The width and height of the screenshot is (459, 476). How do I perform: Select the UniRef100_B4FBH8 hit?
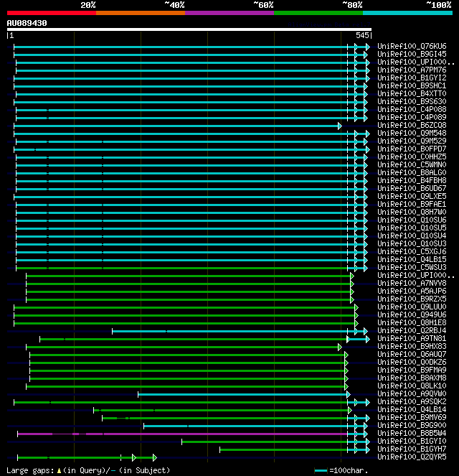coord(412,180)
